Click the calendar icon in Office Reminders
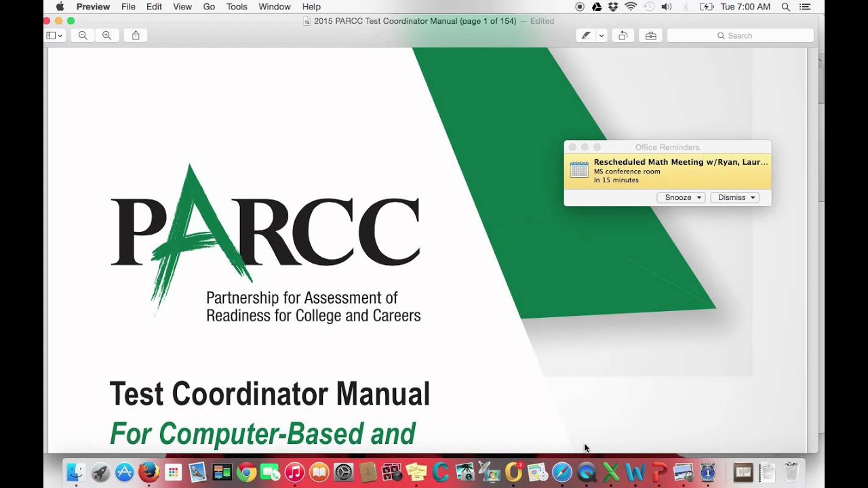868x488 pixels. (x=579, y=169)
